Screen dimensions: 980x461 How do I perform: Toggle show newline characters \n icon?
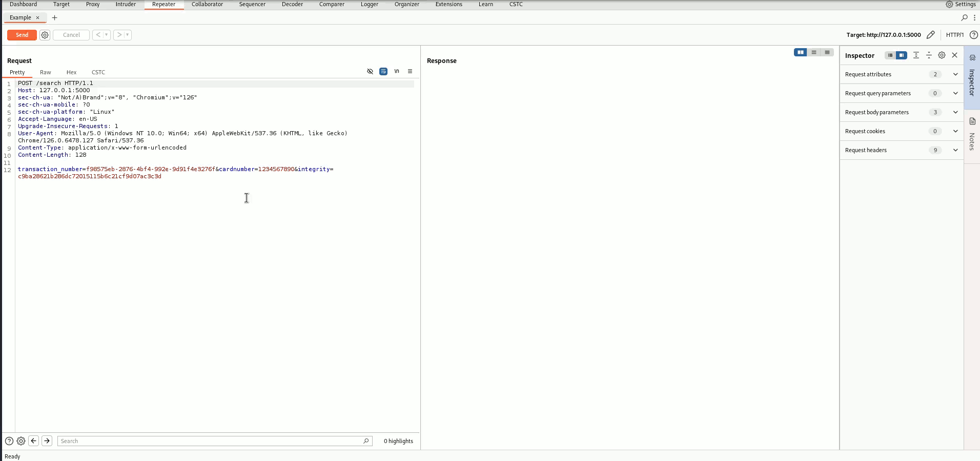click(x=397, y=71)
